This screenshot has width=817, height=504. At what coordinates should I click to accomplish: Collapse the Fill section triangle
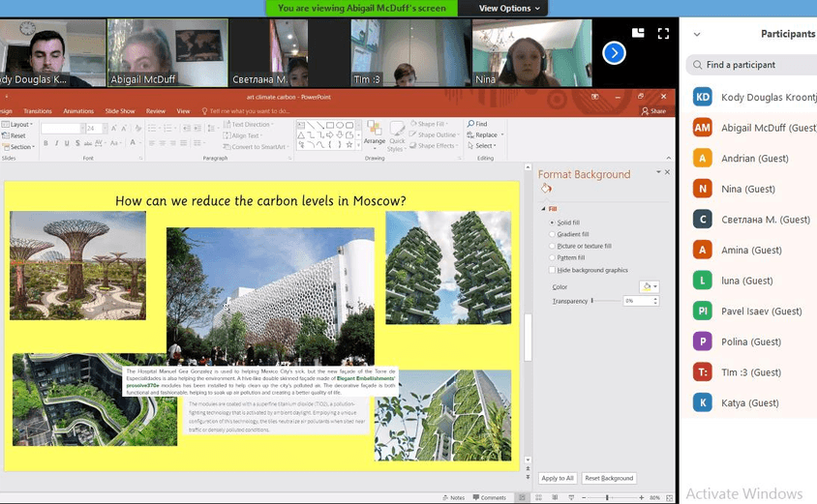coord(543,209)
